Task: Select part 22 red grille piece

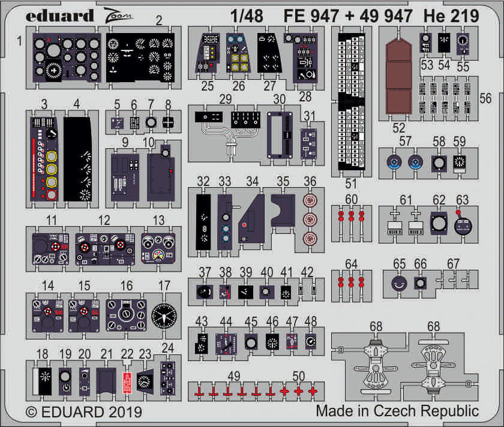Action: coord(127,383)
